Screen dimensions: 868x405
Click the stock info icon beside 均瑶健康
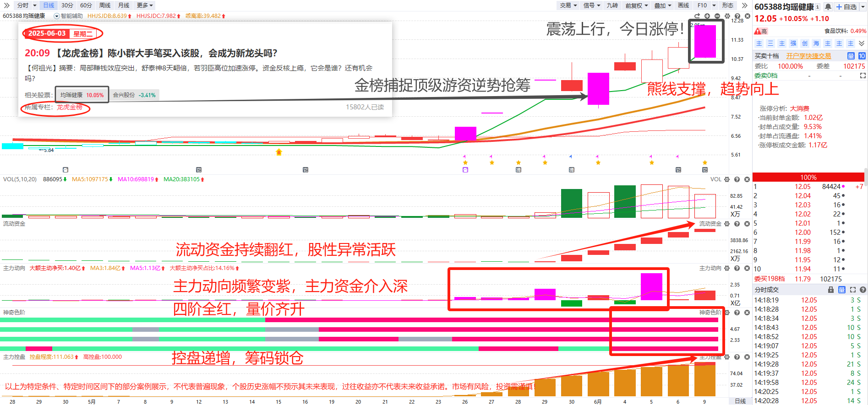click(818, 7)
